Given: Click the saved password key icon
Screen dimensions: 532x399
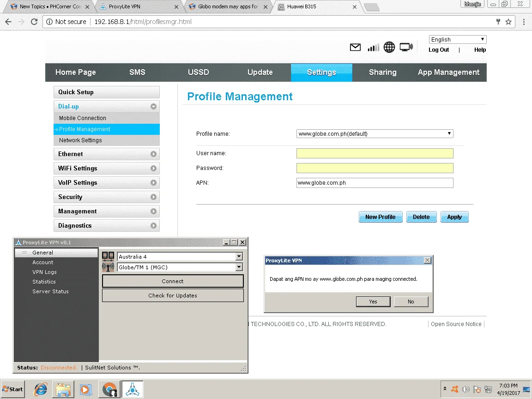Looking at the screenshot, I should tap(498, 22).
